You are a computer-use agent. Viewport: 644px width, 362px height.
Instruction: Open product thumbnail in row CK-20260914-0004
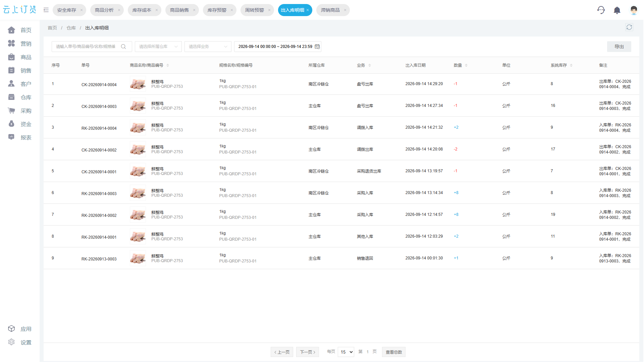click(x=138, y=84)
